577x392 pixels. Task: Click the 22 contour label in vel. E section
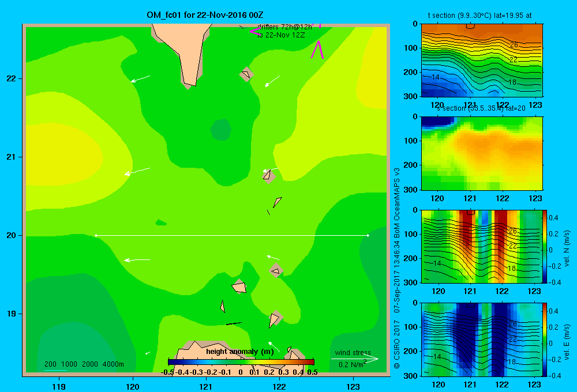coord(512,340)
